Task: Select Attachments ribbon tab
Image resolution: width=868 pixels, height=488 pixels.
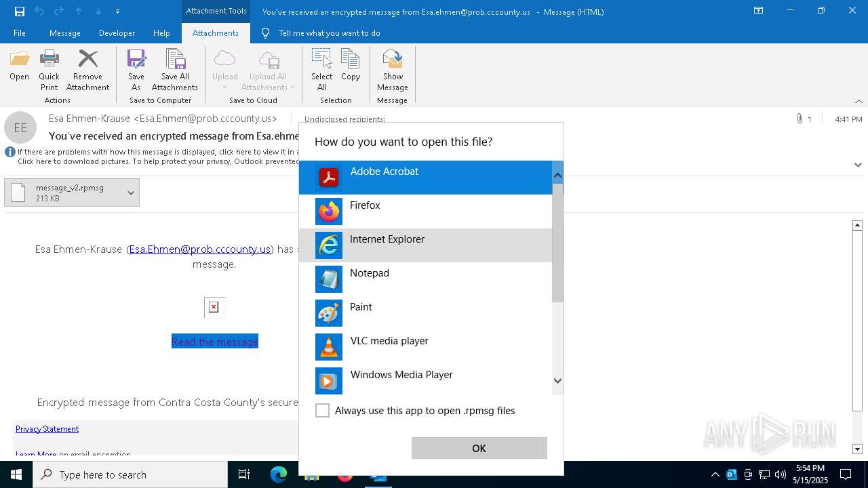Action: point(216,33)
